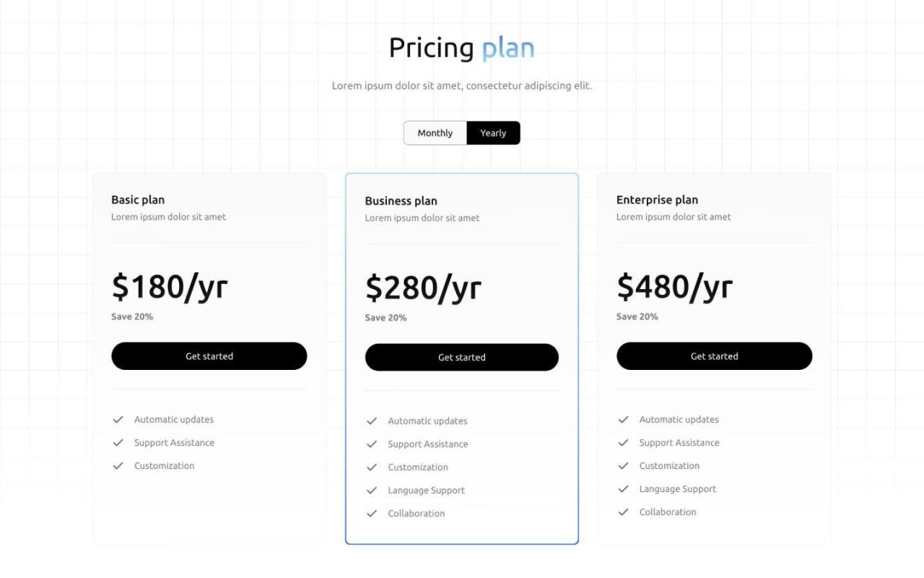Image resolution: width=924 pixels, height=578 pixels.
Task: Click the Save 20% label under Business pricing
Action: tap(385, 317)
